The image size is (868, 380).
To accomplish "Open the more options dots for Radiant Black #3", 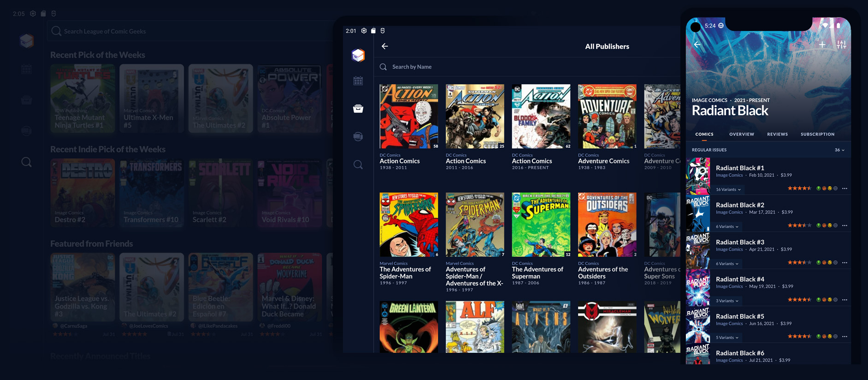I will tap(844, 263).
